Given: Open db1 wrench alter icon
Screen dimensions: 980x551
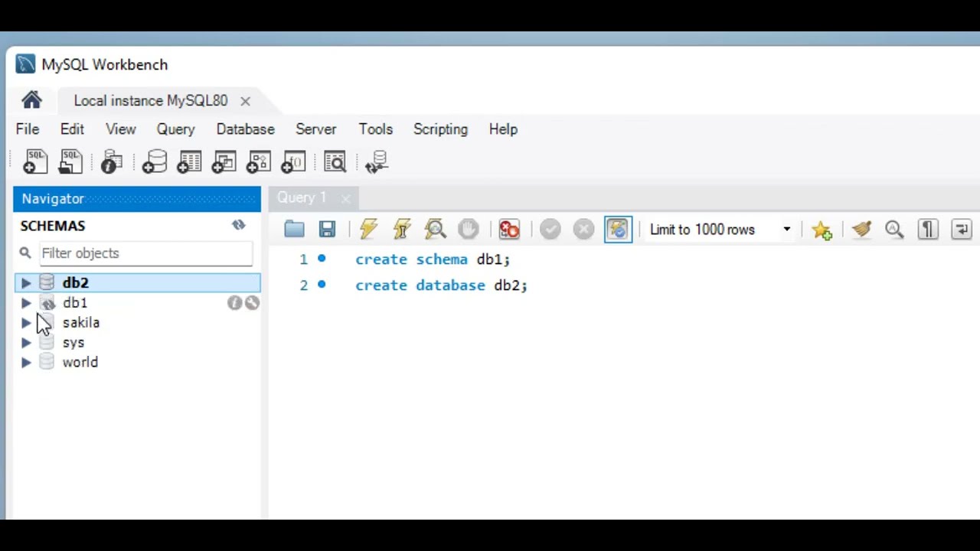Looking at the screenshot, I should tap(252, 303).
